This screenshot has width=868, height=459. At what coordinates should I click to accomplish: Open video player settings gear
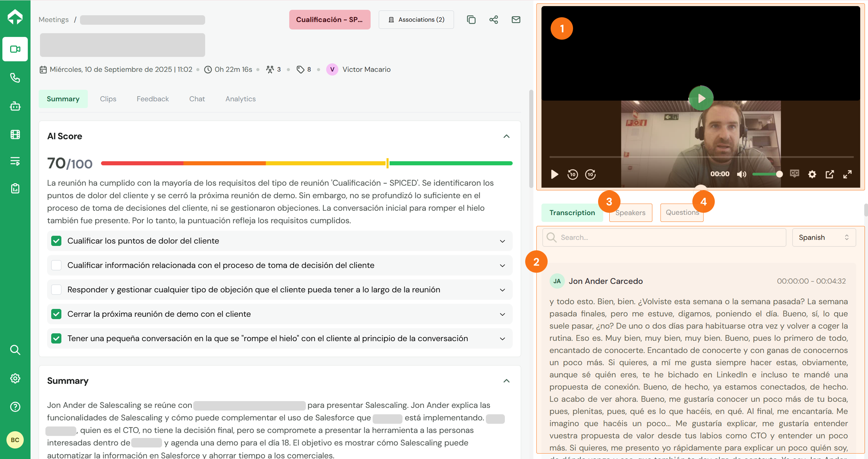[812, 174]
